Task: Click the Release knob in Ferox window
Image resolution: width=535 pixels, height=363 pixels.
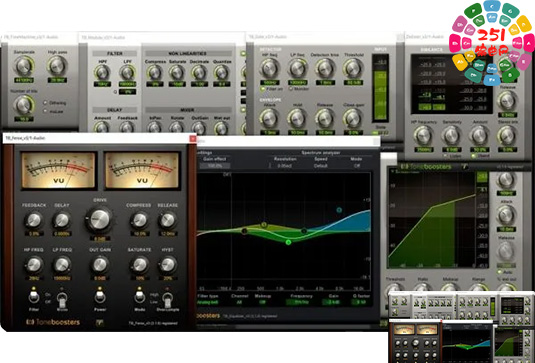Action: tap(168, 220)
